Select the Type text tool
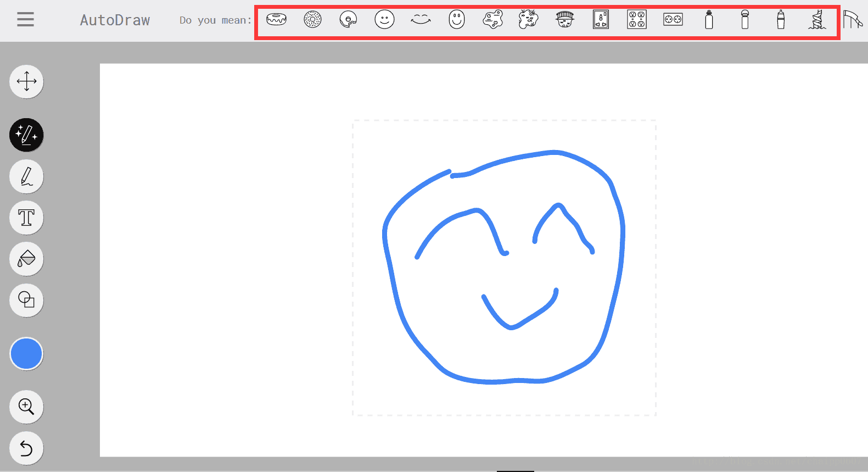The width and height of the screenshot is (868, 472). 26,218
